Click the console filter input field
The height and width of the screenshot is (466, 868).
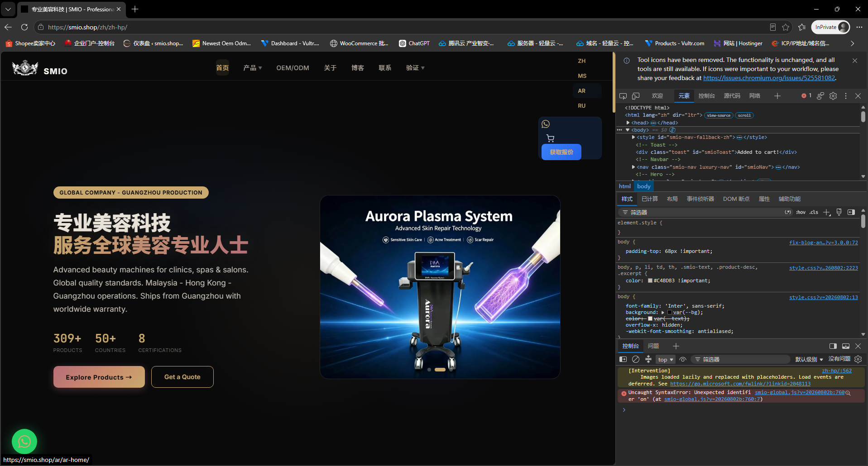741,359
